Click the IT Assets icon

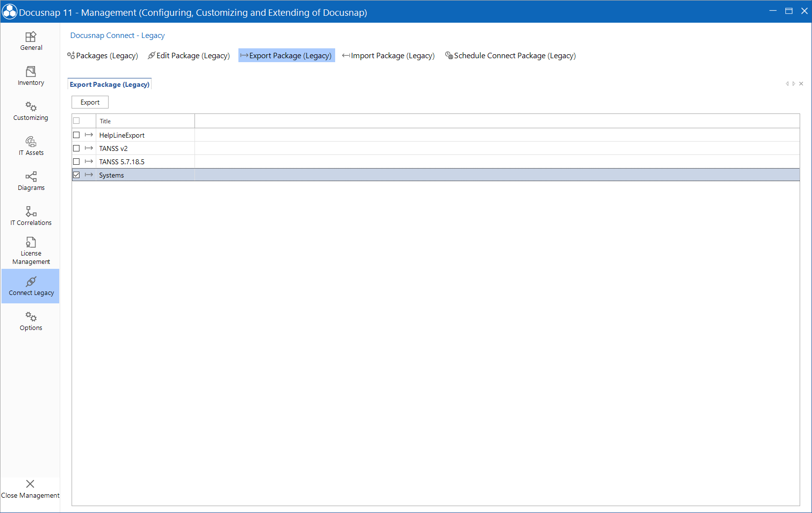[x=31, y=146]
